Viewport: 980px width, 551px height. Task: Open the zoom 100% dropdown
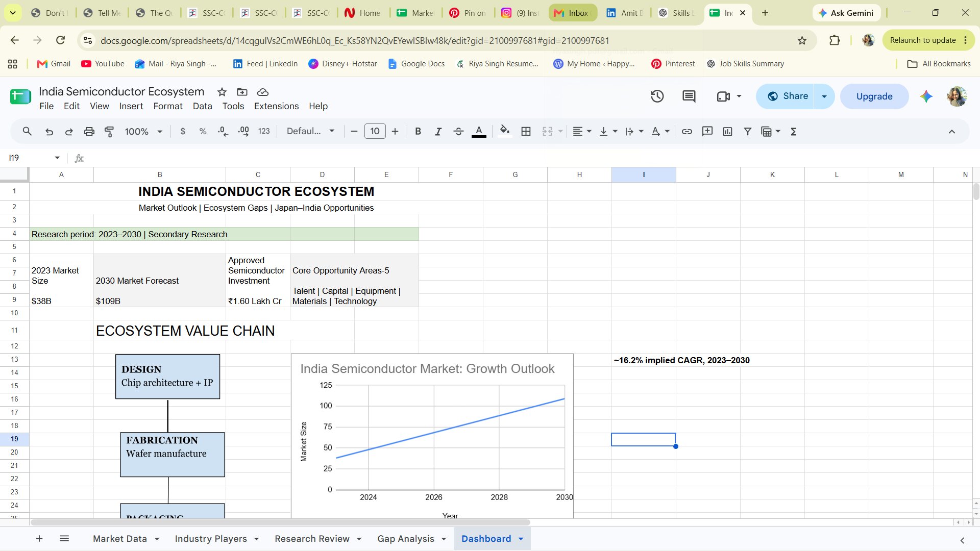(143, 132)
